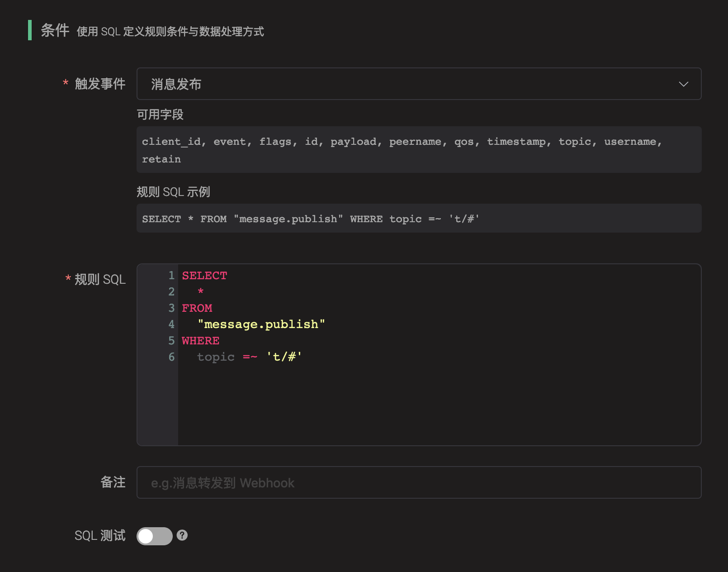Click "message.publish" string on editor line 4
Viewport: 728px width, 572px height.
(261, 324)
